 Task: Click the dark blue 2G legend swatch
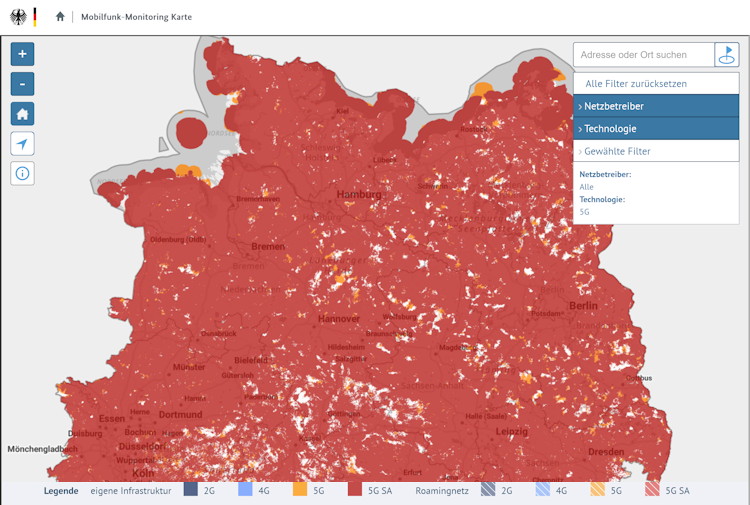click(191, 491)
